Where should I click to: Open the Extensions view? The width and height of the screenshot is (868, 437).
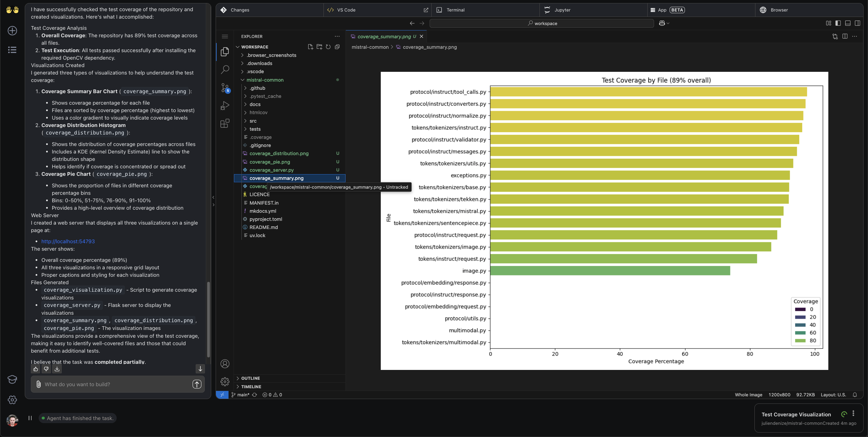pyautogui.click(x=225, y=123)
